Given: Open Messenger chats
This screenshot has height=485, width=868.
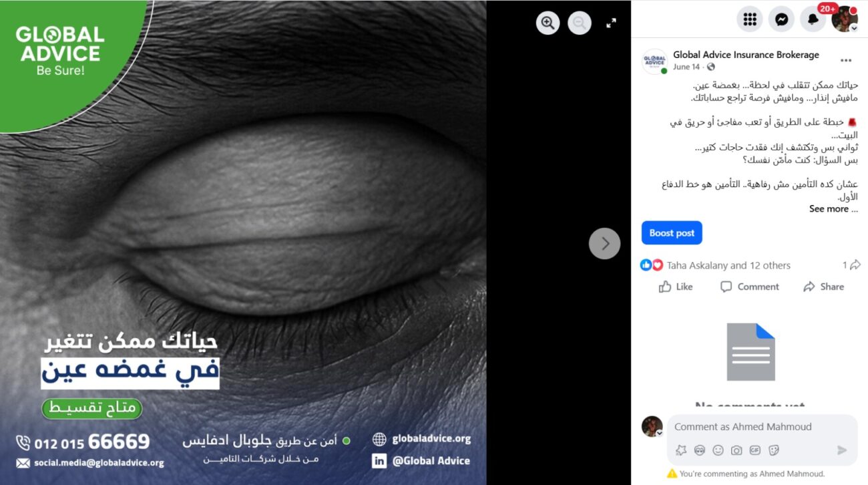Looking at the screenshot, I should 781,19.
